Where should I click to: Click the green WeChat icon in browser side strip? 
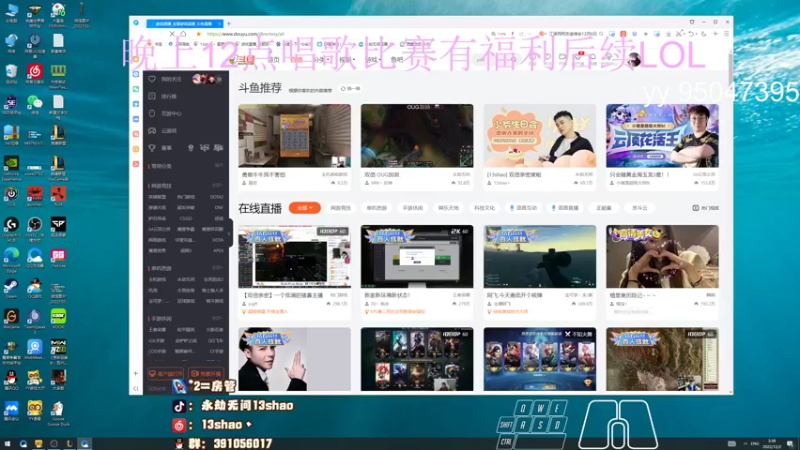pyautogui.click(x=136, y=89)
